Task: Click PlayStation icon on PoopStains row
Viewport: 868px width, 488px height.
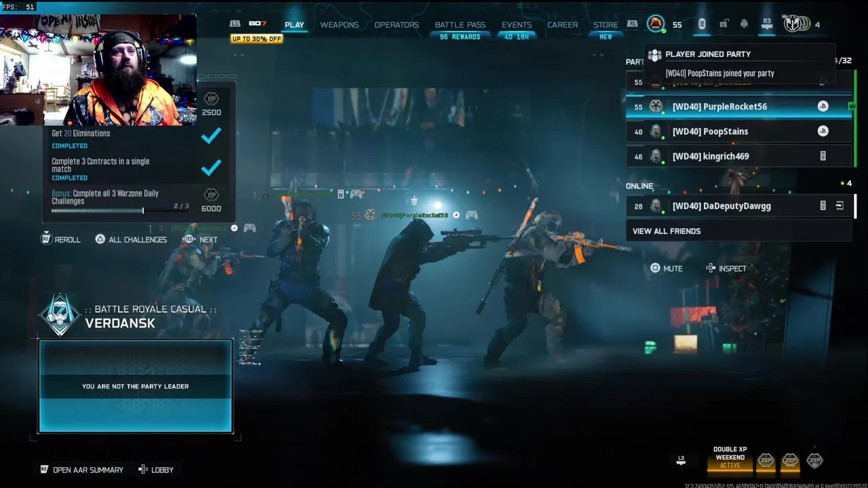Action: (x=823, y=131)
